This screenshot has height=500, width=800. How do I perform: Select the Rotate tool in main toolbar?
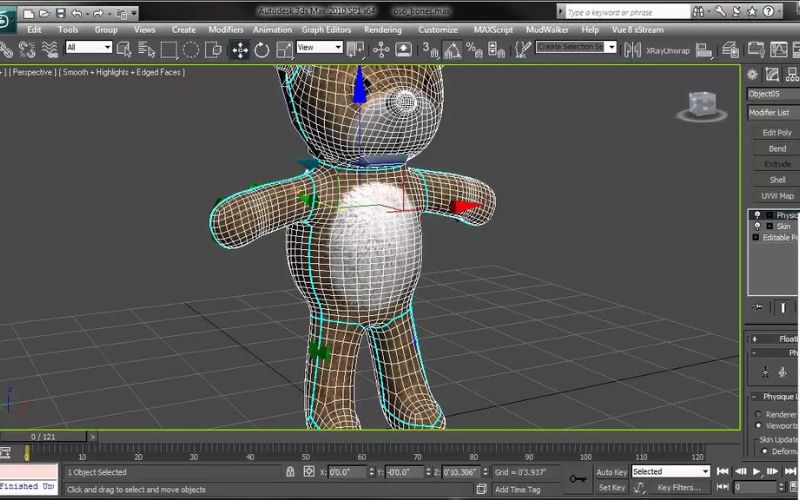(261, 49)
